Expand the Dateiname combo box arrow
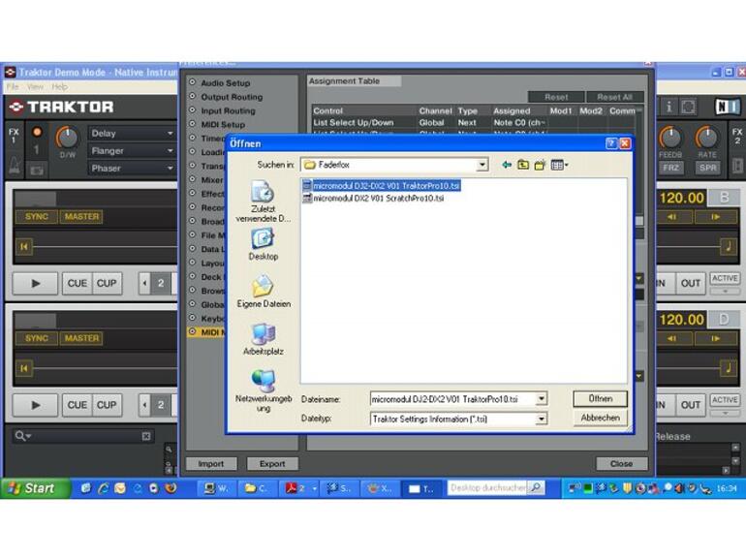 tap(542, 399)
